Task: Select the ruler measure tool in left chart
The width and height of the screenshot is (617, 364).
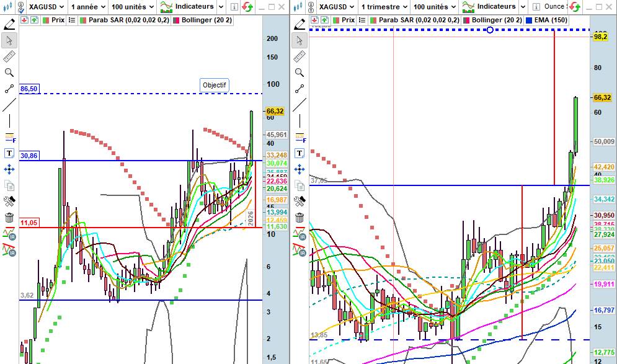Action: (9, 57)
